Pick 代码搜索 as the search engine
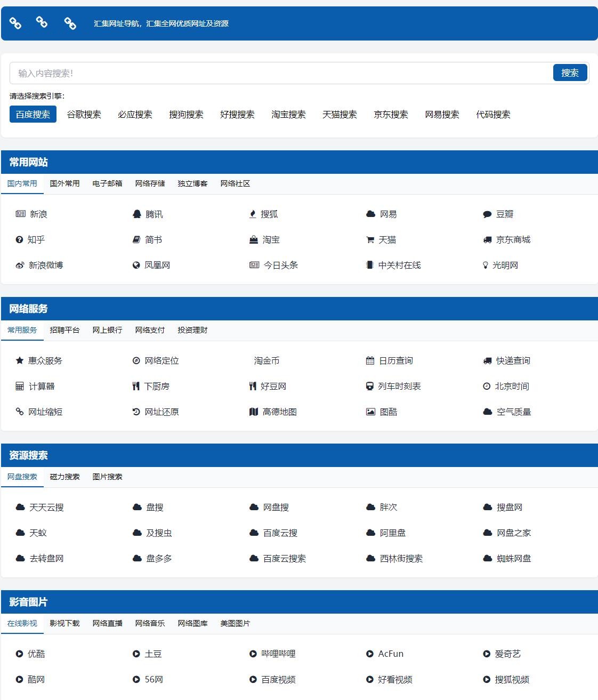This screenshot has width=598, height=700. [x=494, y=114]
